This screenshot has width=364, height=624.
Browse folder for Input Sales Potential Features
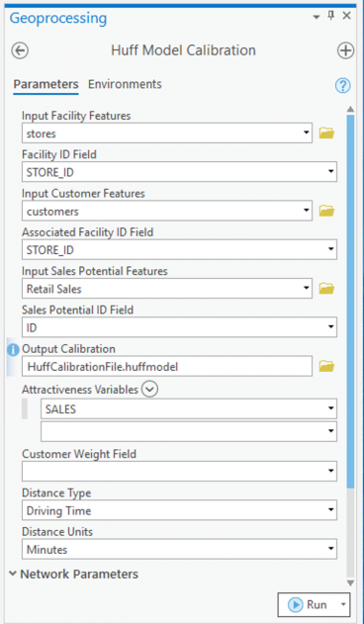pyautogui.click(x=326, y=289)
